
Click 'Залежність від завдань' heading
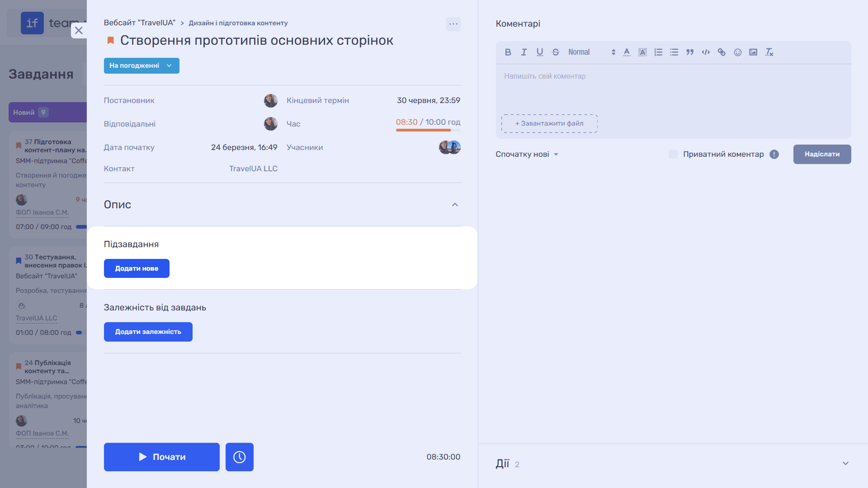click(155, 307)
